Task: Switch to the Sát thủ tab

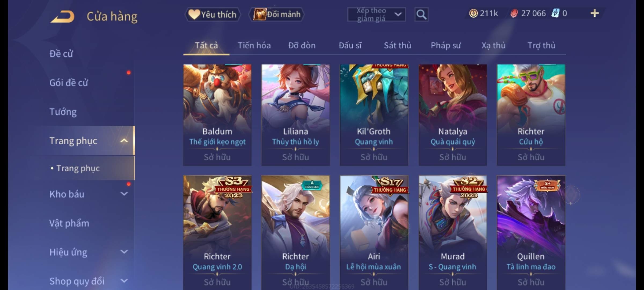Action: (x=397, y=45)
